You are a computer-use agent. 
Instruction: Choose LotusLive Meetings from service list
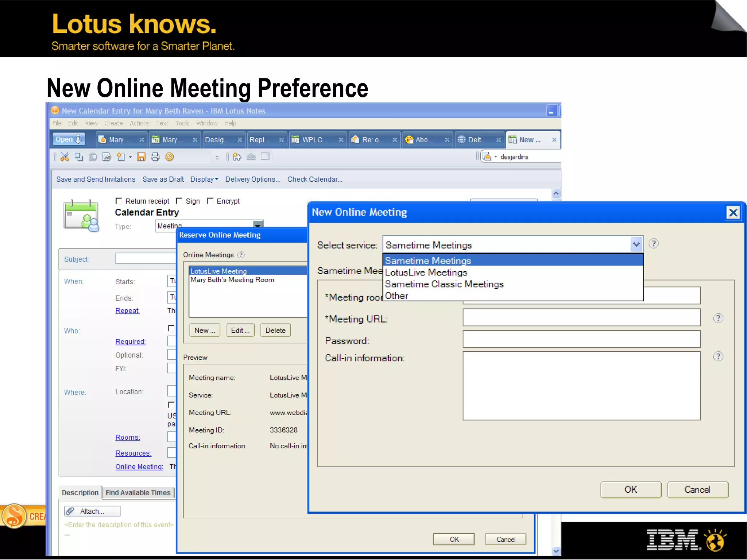[x=513, y=273]
